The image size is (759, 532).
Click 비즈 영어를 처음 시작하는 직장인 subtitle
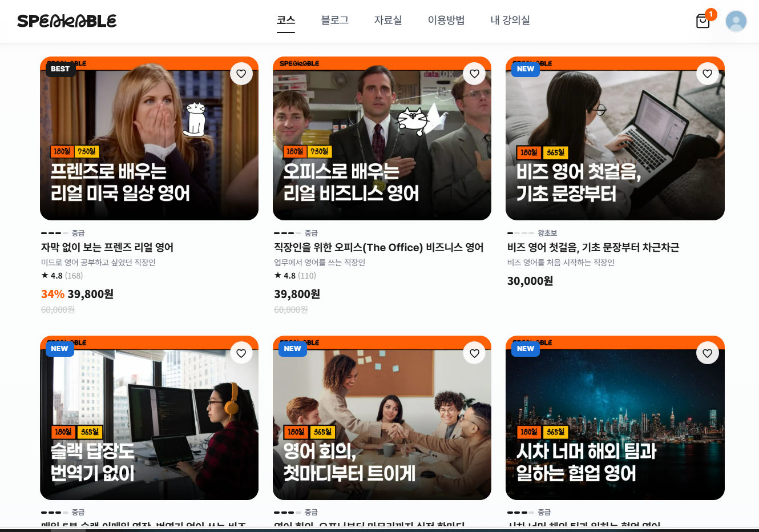coord(561,263)
